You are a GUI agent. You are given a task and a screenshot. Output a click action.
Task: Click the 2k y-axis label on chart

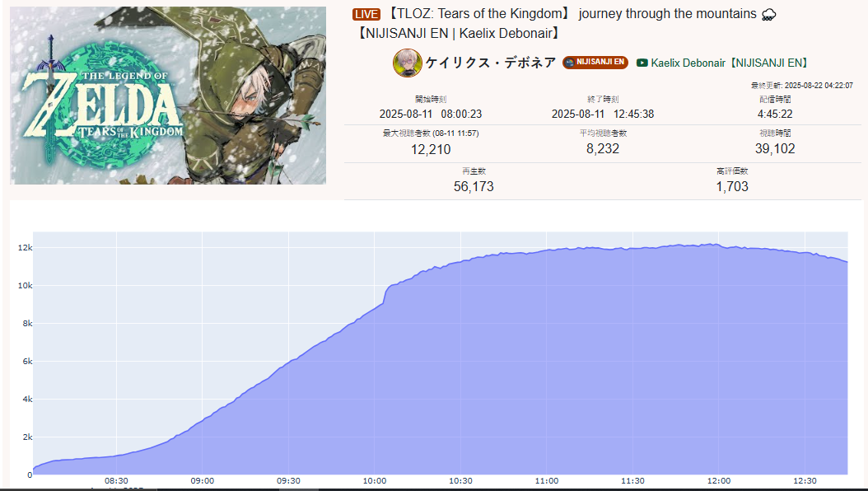coord(27,437)
